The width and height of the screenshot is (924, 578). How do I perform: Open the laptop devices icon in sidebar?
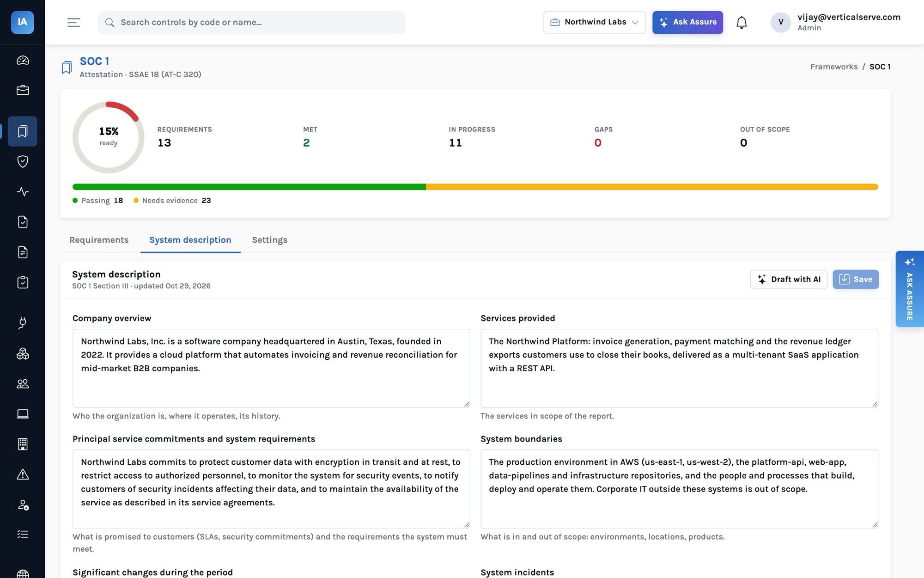pyautogui.click(x=23, y=414)
